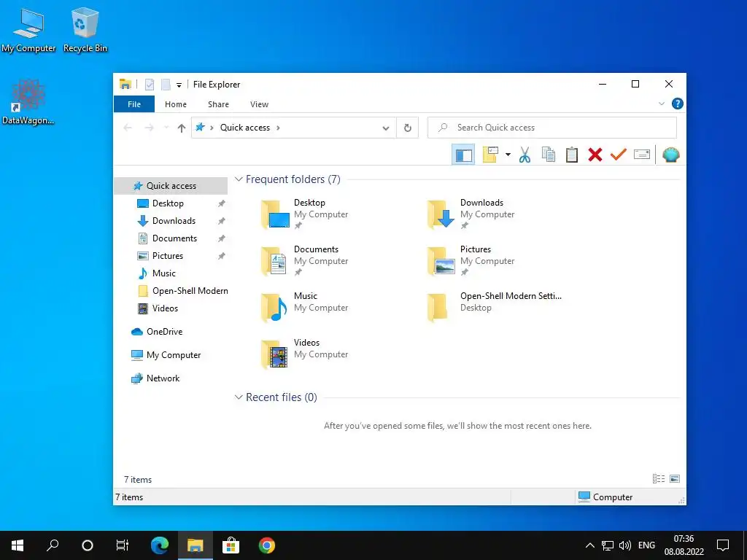Open Customize Quick Access Toolbar dropdown

179,85
